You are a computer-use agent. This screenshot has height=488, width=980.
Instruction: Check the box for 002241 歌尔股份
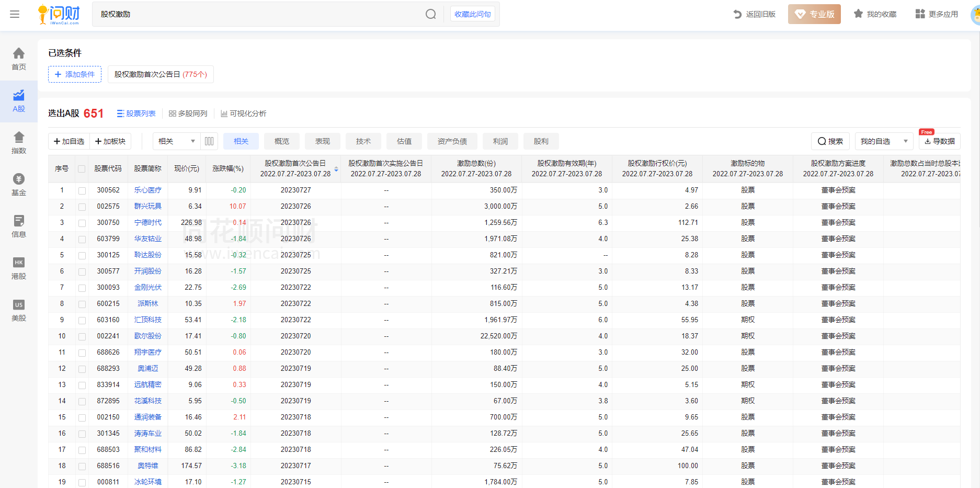(82, 336)
